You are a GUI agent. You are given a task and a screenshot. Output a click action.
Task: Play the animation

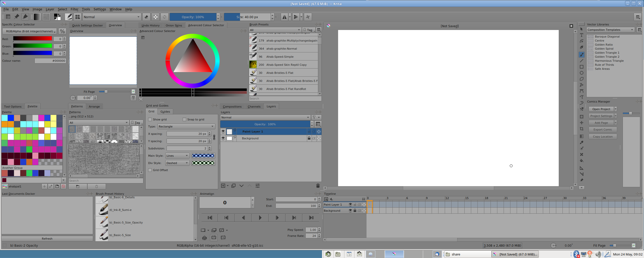pyautogui.click(x=260, y=218)
